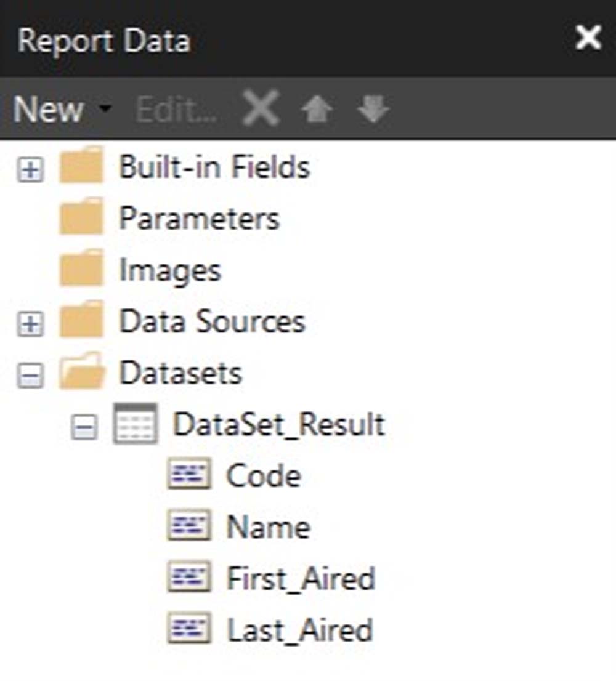Viewport: 616px width, 681px height.
Task: Click the Edit... button
Action: click(176, 110)
